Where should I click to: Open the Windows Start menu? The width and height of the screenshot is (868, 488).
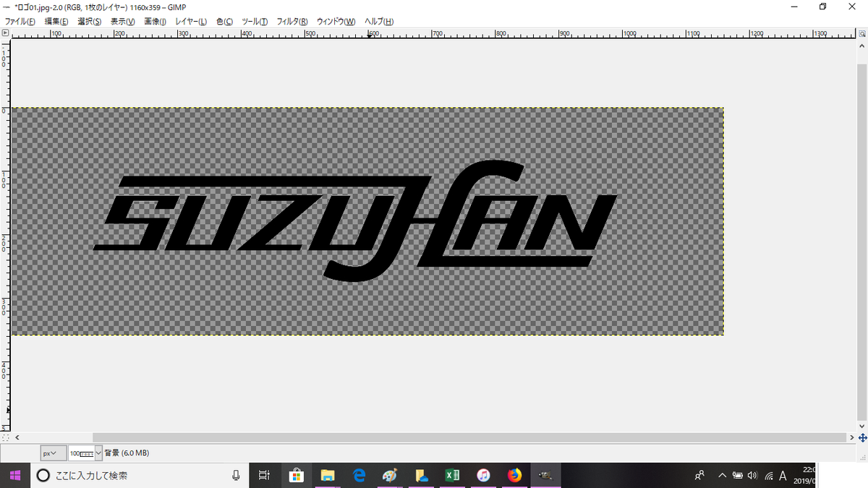click(14, 475)
